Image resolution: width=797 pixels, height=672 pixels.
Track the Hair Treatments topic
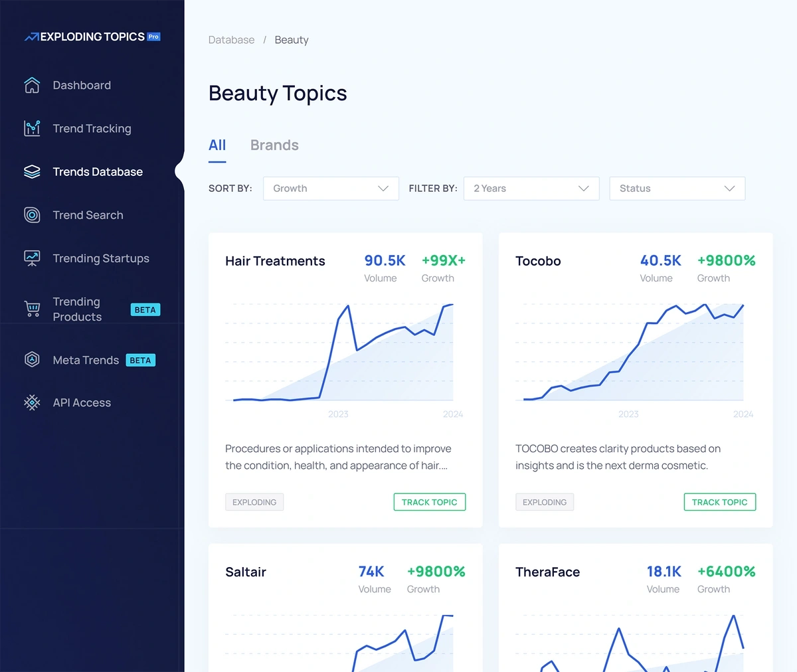point(430,502)
